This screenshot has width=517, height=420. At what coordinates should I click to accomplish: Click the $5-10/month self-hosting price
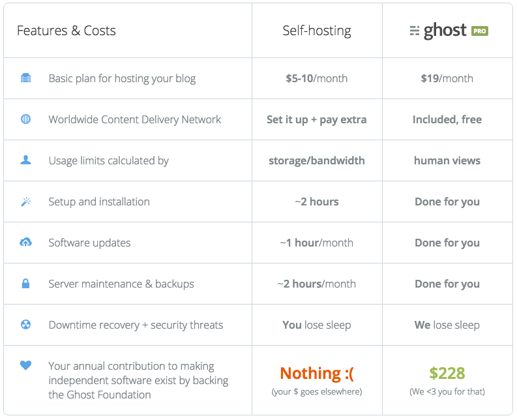point(317,78)
